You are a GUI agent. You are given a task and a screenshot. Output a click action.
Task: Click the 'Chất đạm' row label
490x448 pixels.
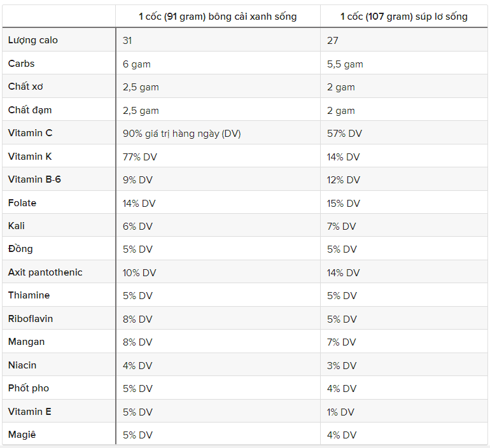(x=30, y=110)
